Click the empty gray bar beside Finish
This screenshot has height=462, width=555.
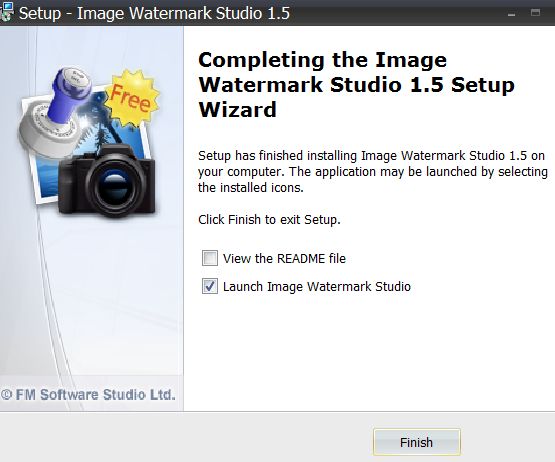(x=184, y=437)
